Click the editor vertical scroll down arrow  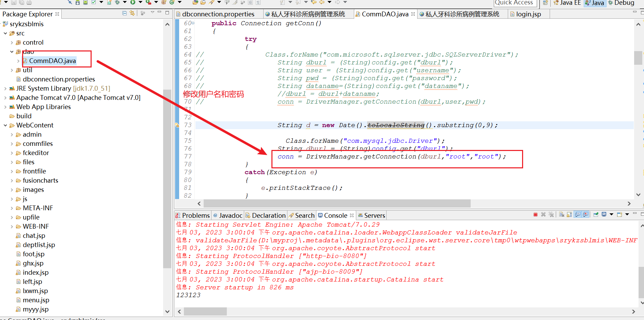638,195
